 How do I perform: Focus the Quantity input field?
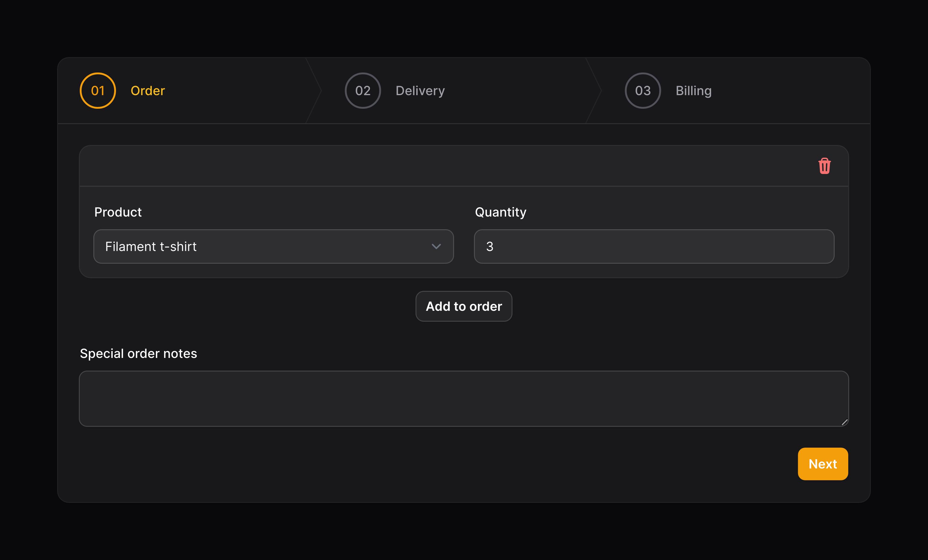(x=654, y=246)
